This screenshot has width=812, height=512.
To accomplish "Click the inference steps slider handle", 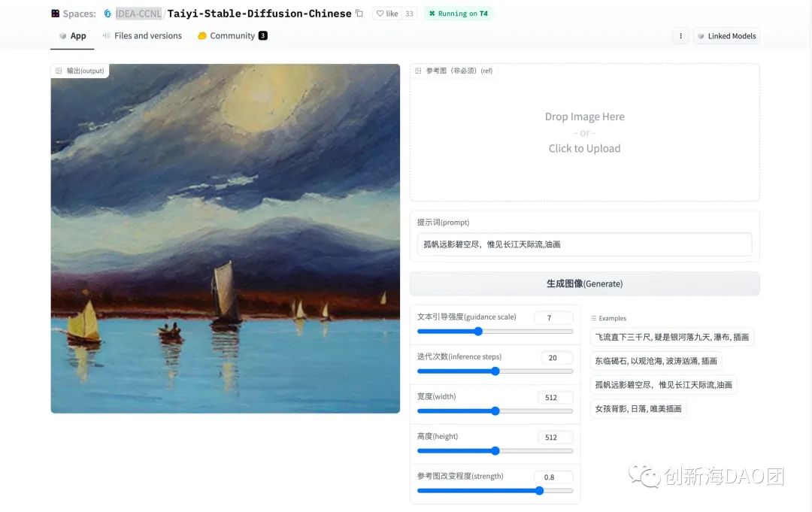I will (x=495, y=371).
